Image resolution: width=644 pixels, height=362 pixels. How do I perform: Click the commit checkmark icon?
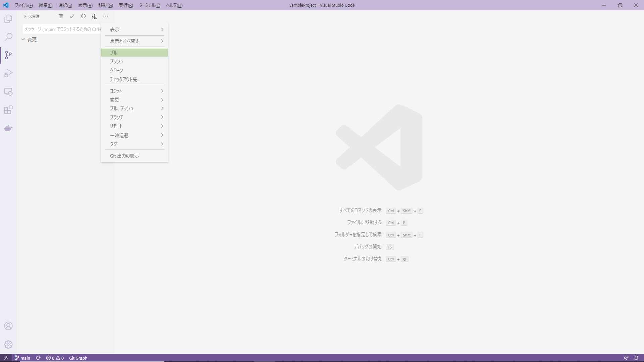pos(72,16)
